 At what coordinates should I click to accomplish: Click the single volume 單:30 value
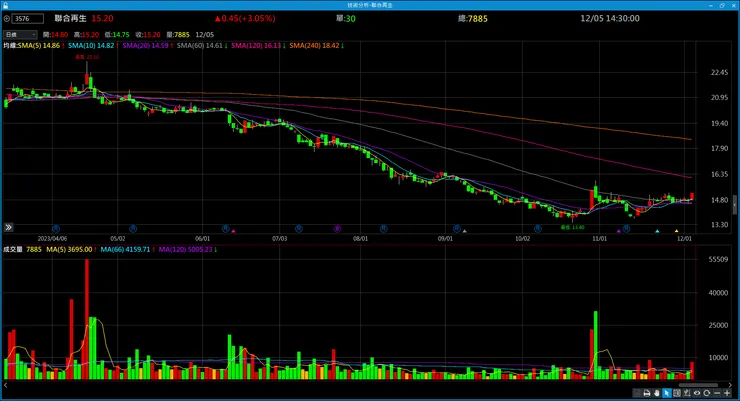pos(346,18)
